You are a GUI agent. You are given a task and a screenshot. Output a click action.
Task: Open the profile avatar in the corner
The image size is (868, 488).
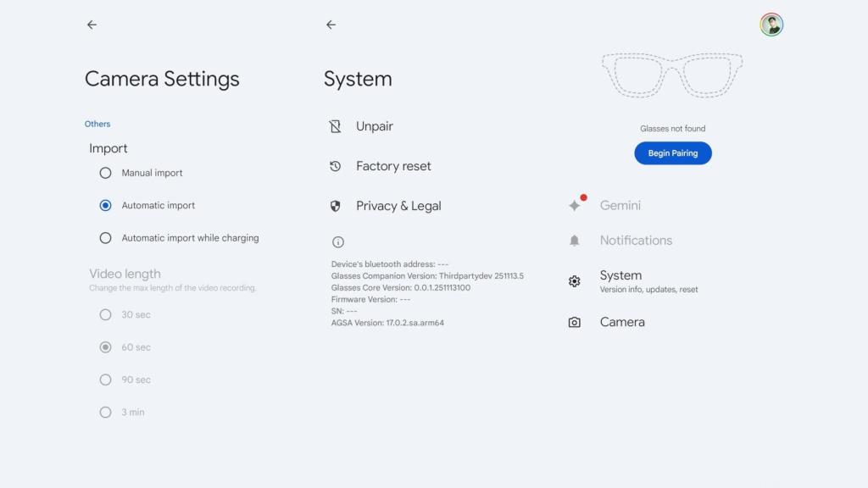771,25
